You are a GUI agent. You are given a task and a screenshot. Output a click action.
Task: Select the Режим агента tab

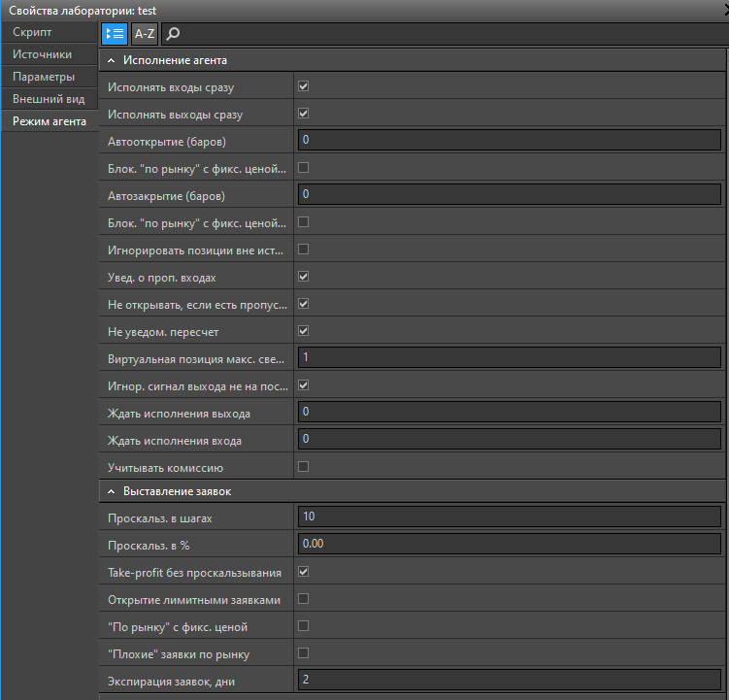[x=50, y=121]
